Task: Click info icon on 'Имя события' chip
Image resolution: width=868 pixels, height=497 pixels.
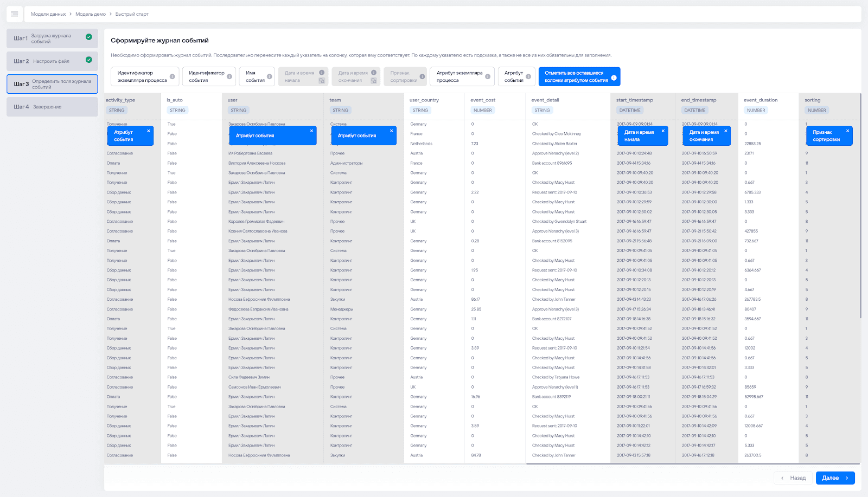Action: point(270,76)
